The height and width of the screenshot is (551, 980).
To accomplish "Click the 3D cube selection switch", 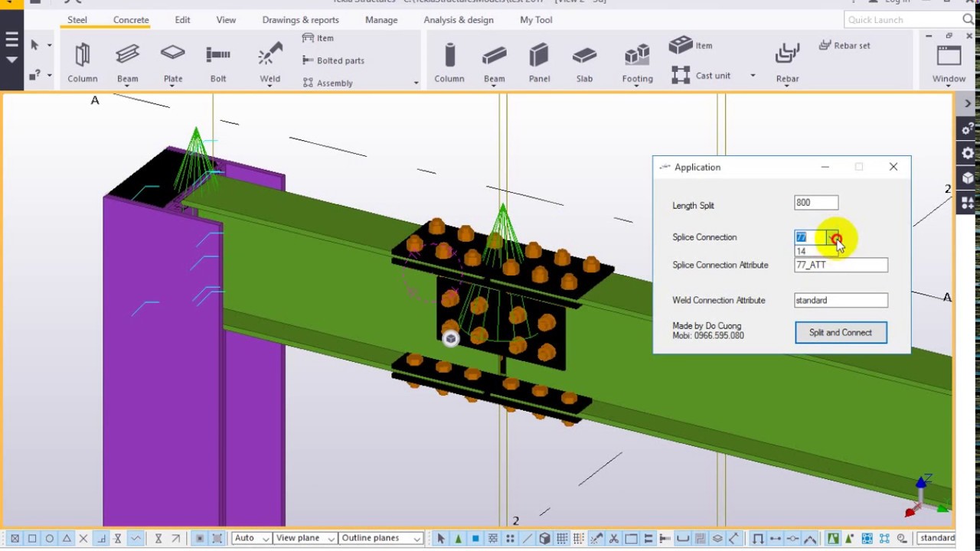I will click(544, 538).
